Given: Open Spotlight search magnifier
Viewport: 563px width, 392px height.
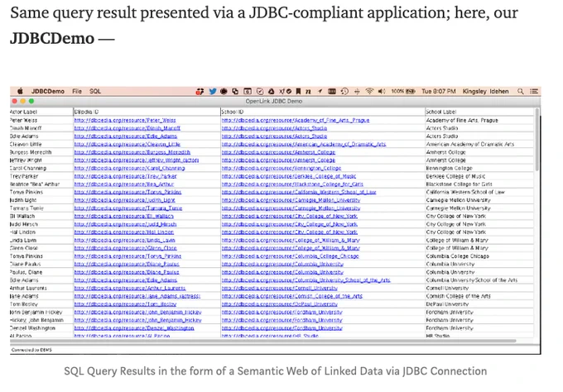Looking at the screenshot, I should [x=520, y=92].
